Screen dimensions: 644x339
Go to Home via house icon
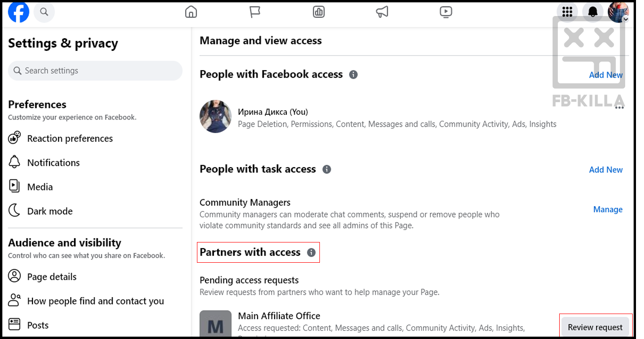pyautogui.click(x=191, y=12)
